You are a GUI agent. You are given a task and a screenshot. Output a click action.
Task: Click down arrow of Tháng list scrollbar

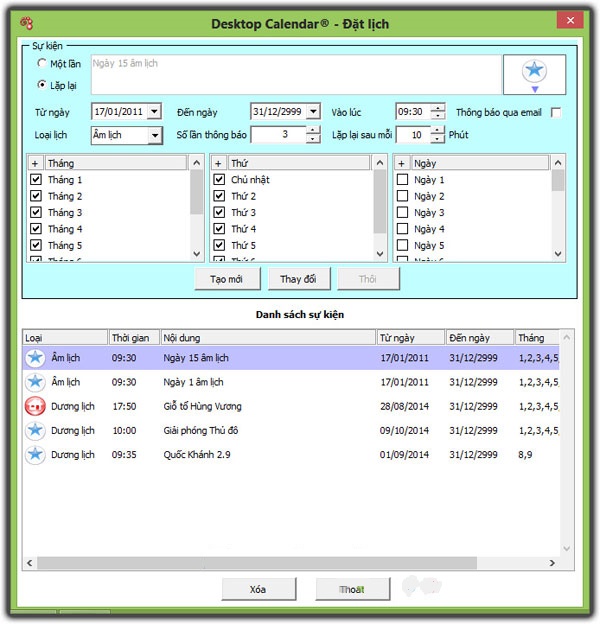click(x=197, y=254)
